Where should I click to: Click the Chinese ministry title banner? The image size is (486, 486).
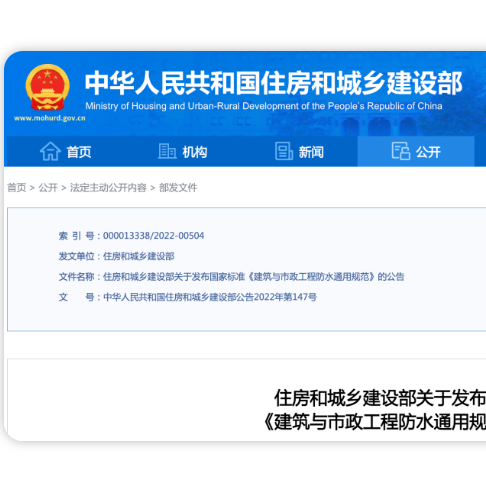[274, 83]
